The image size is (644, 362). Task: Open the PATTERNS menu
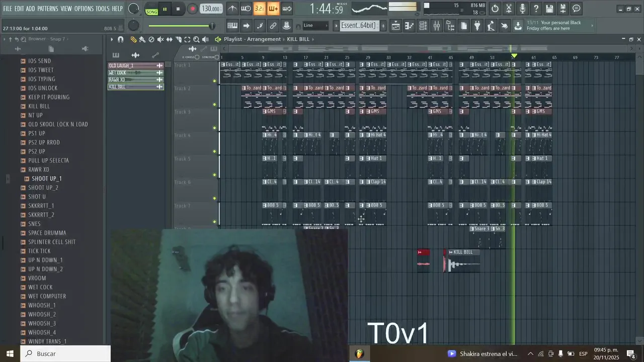click(48, 9)
